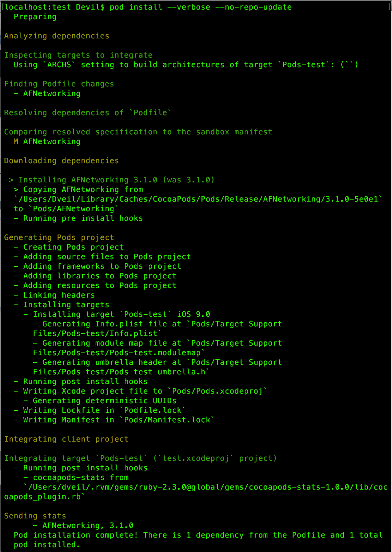Click the 'Linking headers' line
The height and width of the screenshot is (552, 392).
[59, 295]
